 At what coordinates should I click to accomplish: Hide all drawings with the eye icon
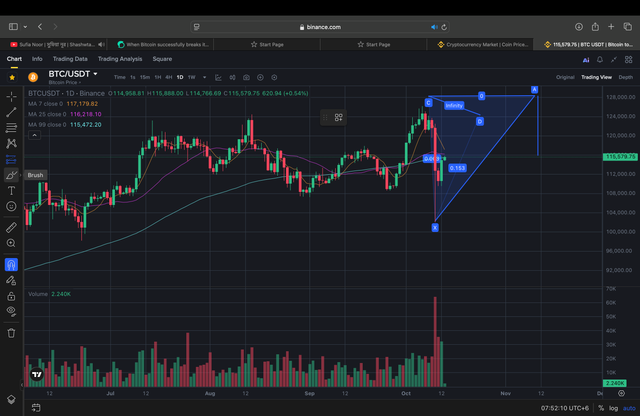11,311
